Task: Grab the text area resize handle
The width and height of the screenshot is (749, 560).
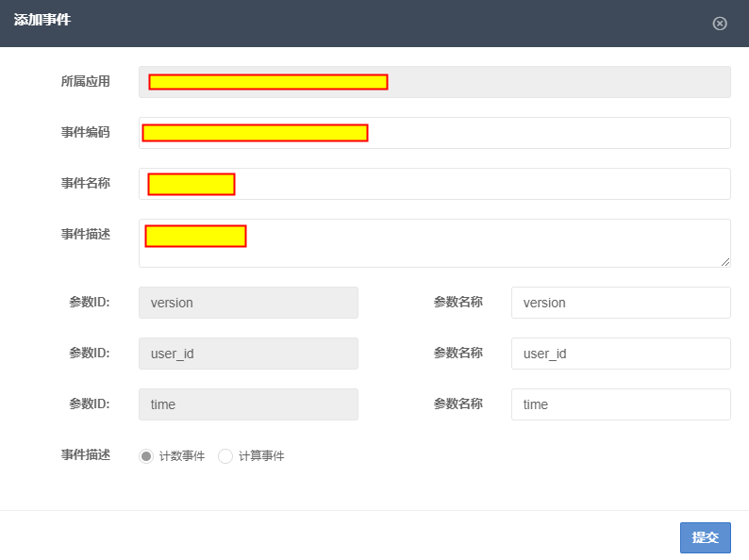Action: [x=725, y=262]
